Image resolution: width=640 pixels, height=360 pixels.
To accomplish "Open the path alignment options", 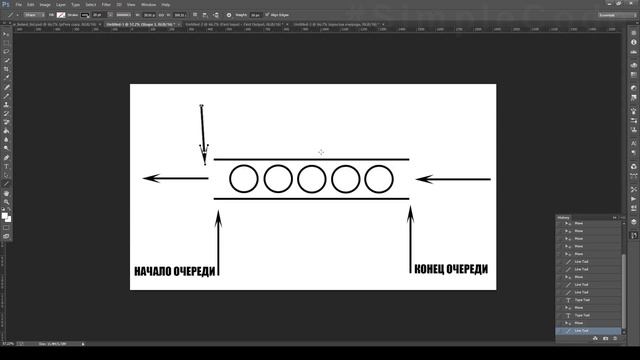I will pyautogui.click(x=205, y=15).
